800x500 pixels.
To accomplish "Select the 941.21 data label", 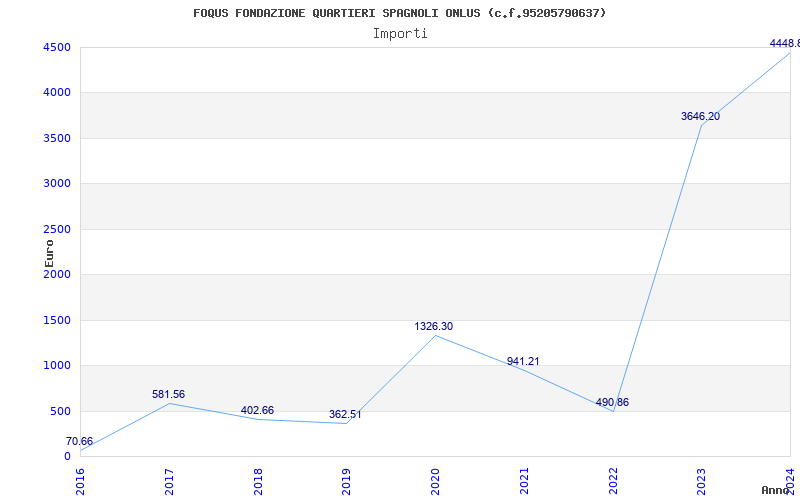I will (x=523, y=361).
